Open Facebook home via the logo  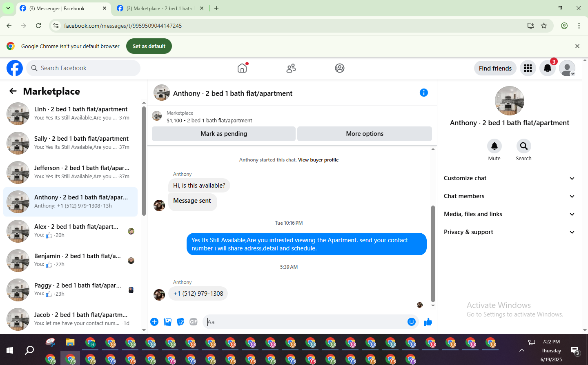coord(15,68)
